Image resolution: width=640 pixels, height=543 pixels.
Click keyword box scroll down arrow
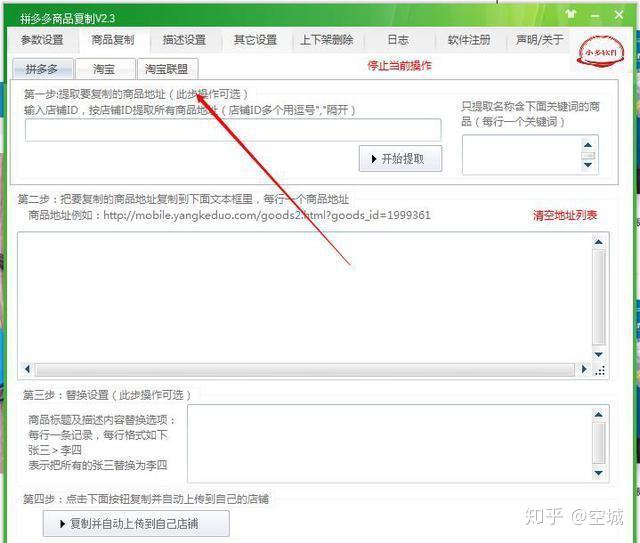[x=588, y=165]
